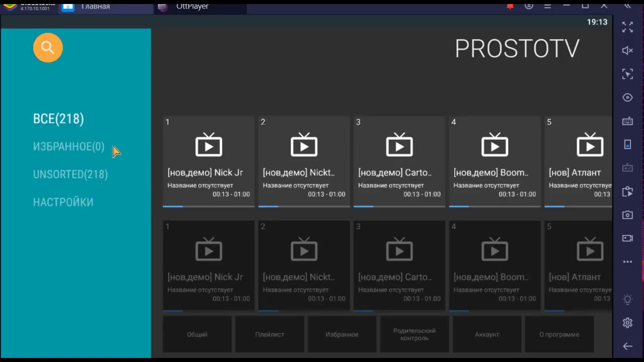The height and width of the screenshot is (362, 644).
Task: Select the rotate device phone icon
Action: tap(627, 144)
